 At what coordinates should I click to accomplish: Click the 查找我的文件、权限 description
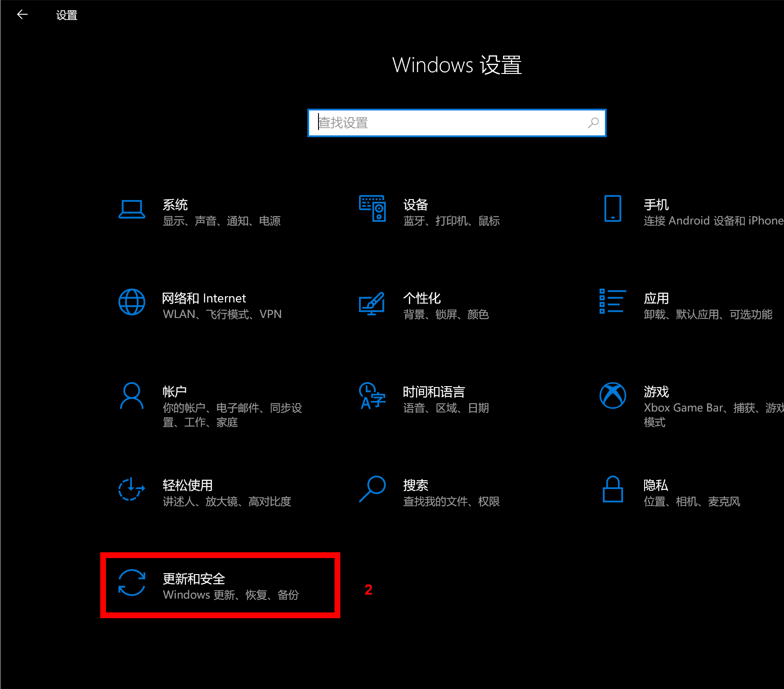(x=452, y=501)
